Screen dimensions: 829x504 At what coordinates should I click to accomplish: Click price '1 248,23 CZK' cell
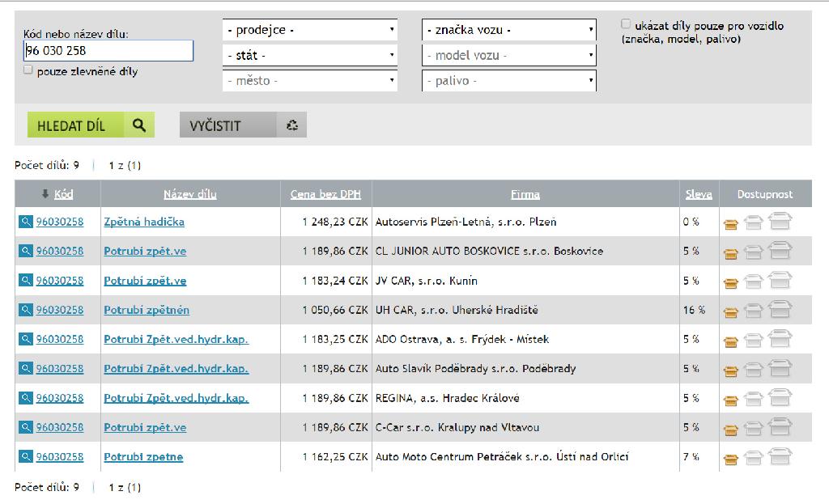point(335,222)
